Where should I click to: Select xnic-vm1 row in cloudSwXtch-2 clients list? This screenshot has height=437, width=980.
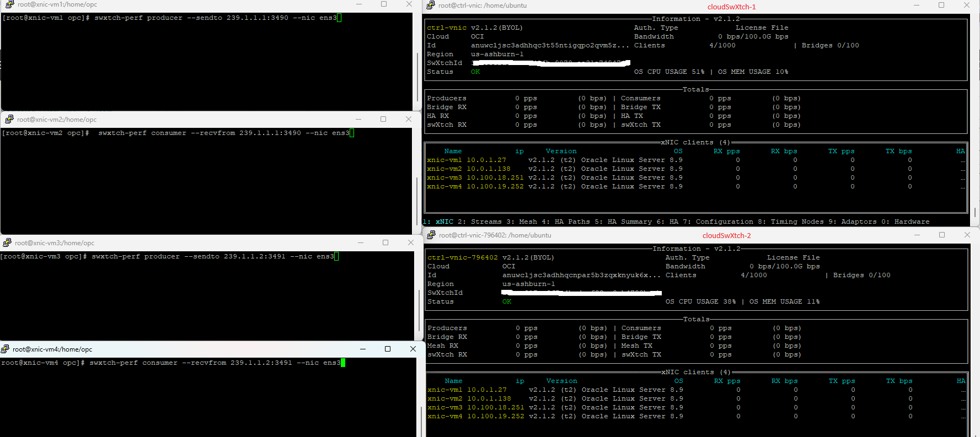[x=555, y=390]
